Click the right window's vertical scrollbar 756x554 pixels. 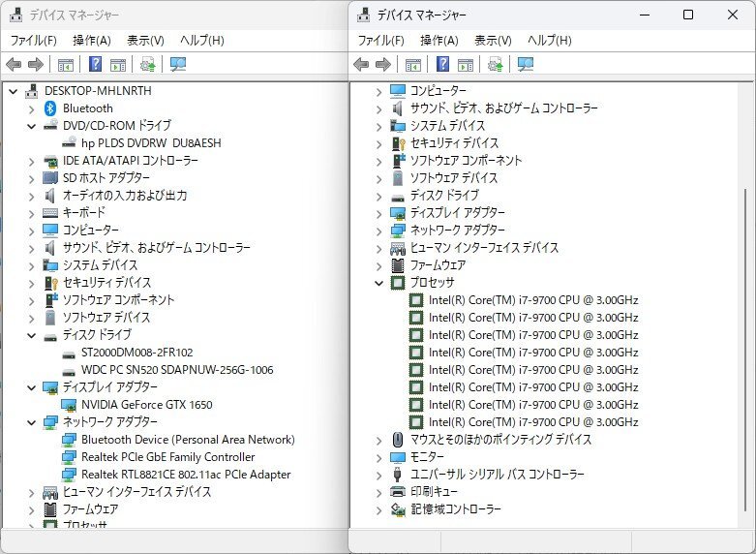743,291
